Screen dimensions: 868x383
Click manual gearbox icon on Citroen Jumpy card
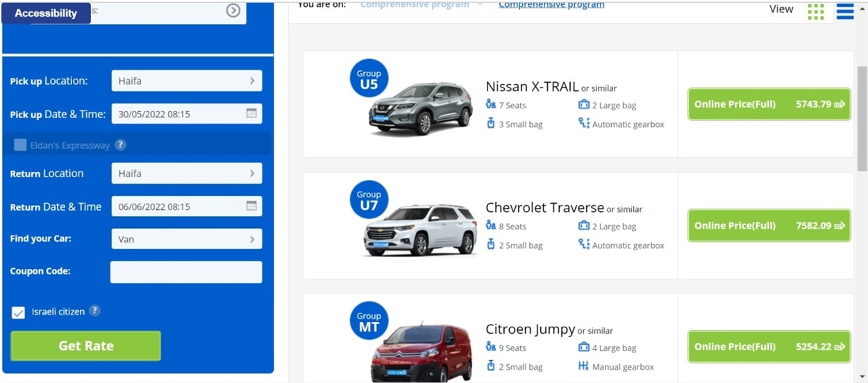pos(583,366)
